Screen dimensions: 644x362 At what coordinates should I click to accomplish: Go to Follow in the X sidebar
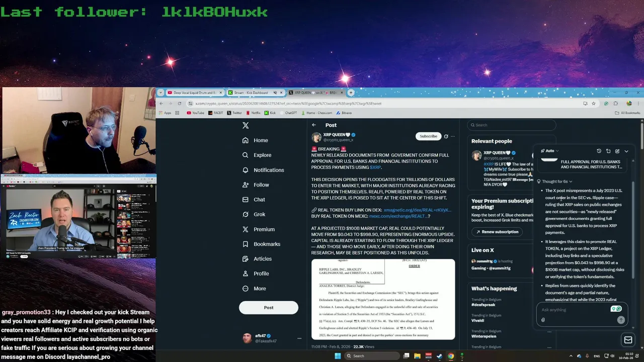(256, 185)
